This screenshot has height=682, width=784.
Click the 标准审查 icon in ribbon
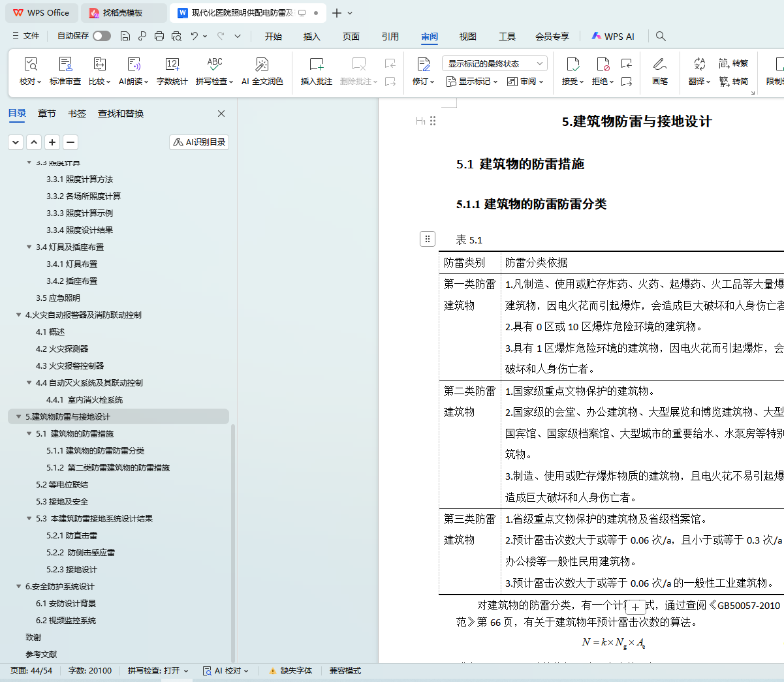tap(65, 65)
